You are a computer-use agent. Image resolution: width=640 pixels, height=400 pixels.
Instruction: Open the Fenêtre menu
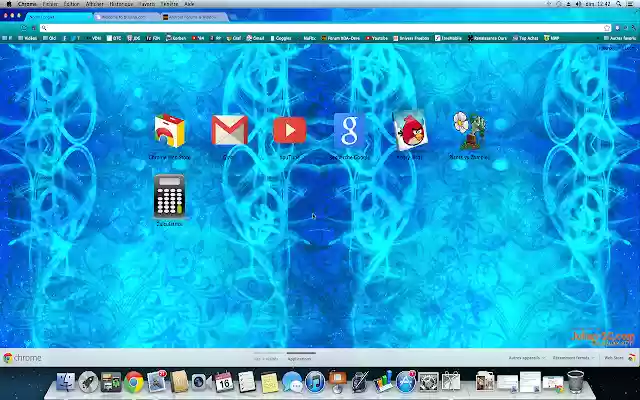pos(169,4)
